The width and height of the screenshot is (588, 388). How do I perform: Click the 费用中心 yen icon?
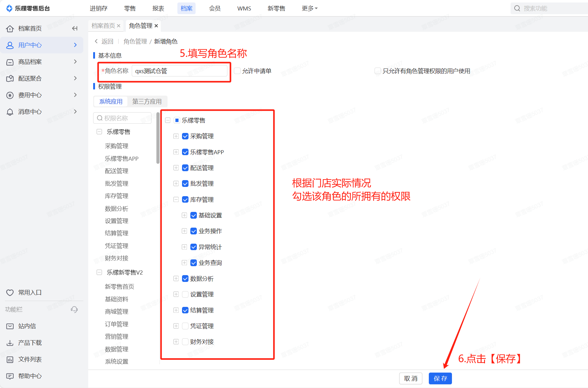pos(10,95)
